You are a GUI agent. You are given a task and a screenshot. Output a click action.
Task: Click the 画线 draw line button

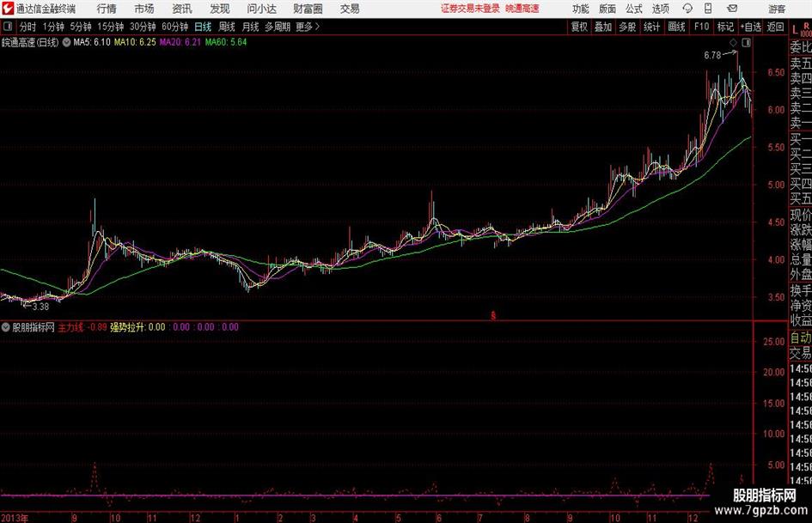pyautogui.click(x=677, y=27)
